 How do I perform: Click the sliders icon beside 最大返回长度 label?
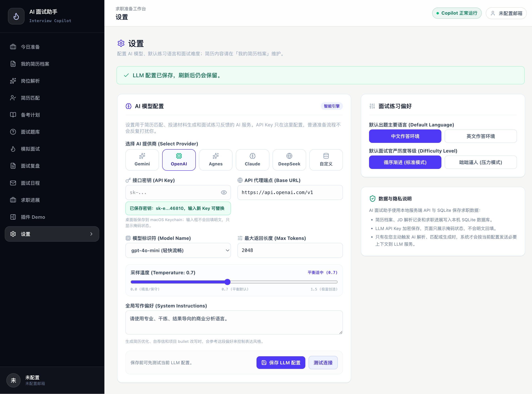coord(240,238)
